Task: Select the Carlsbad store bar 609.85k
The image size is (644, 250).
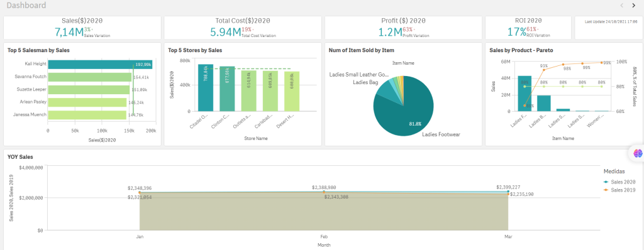Action: [270, 91]
